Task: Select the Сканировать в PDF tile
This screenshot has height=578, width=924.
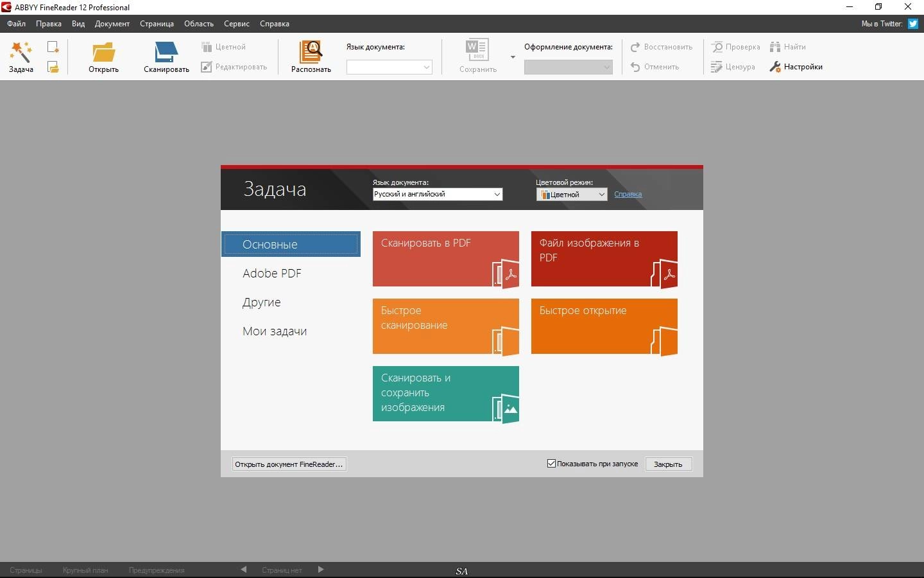Action: (445, 259)
